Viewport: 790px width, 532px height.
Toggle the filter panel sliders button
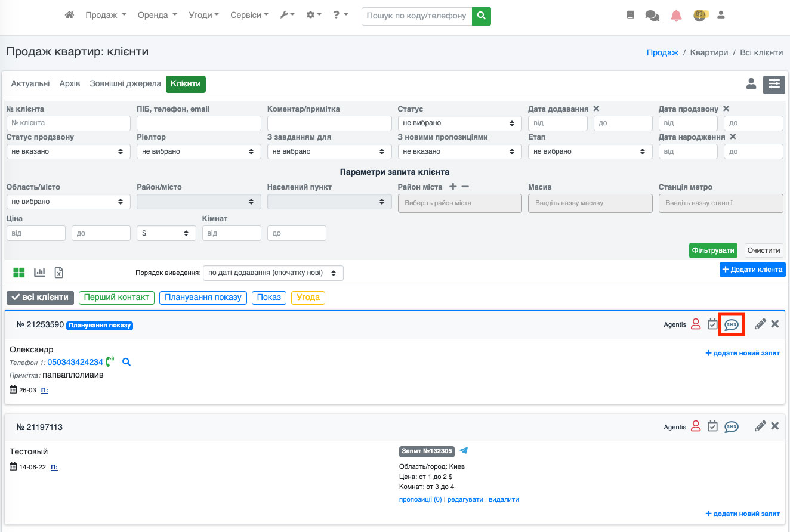point(774,85)
